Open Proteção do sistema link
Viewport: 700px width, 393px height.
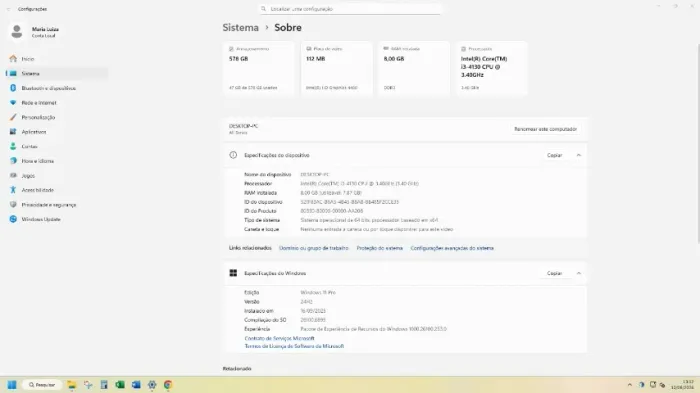pos(379,248)
